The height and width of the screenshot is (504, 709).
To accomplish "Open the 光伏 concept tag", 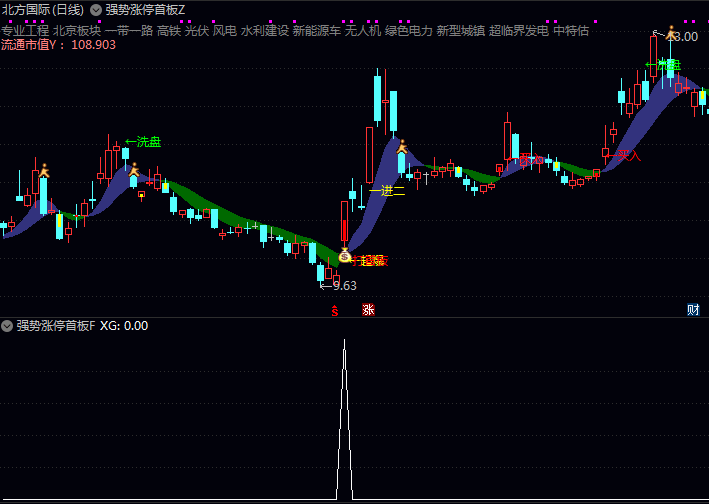I will tap(197, 31).
